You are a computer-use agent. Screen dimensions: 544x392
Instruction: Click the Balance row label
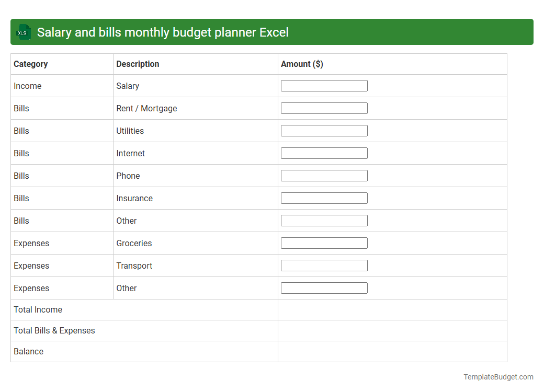[x=28, y=351]
